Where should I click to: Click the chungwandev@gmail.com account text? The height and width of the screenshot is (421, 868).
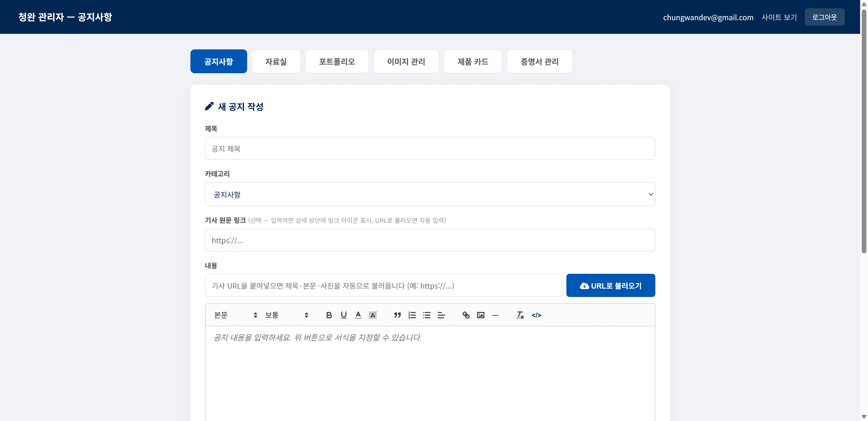708,17
